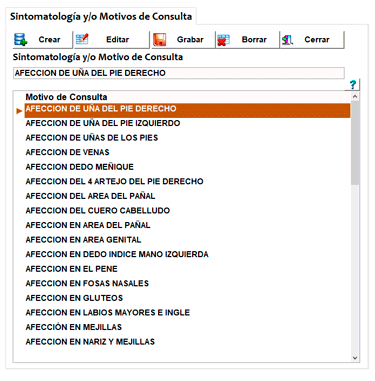Switch to Sintomatología y/o Motivos de Consulta tab
Image resolution: width=375 pixels, height=381 pixels.
tap(101, 16)
